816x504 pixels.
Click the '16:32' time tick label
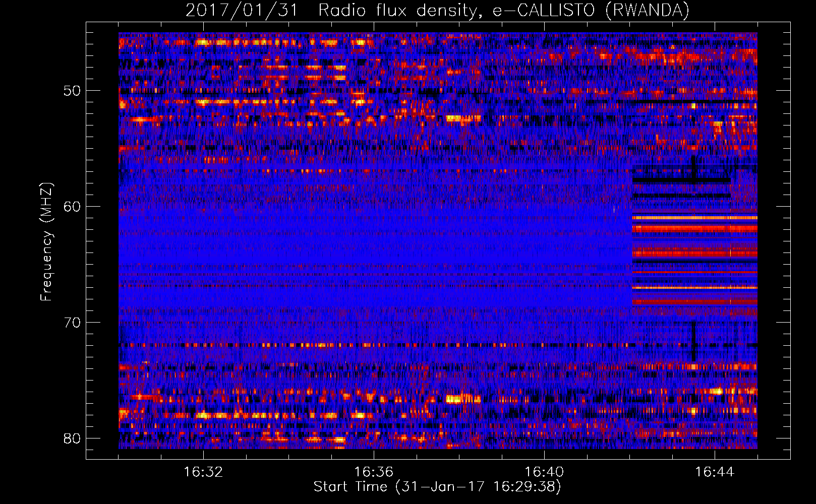click(x=203, y=472)
